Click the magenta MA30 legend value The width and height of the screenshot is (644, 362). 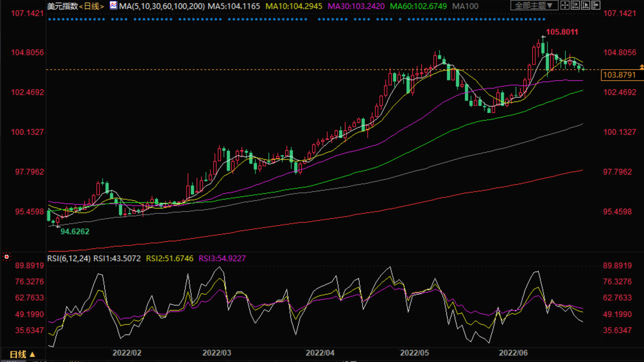[356, 6]
